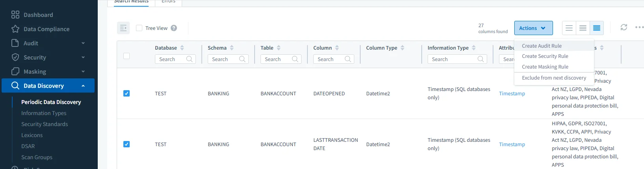
Task: Open DSAR in sidebar
Action: click(28, 146)
